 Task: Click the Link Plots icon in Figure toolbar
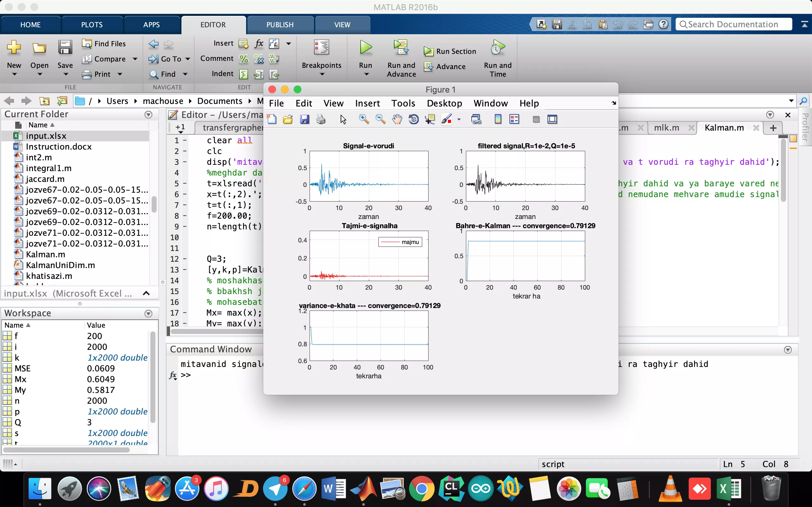pos(476,119)
